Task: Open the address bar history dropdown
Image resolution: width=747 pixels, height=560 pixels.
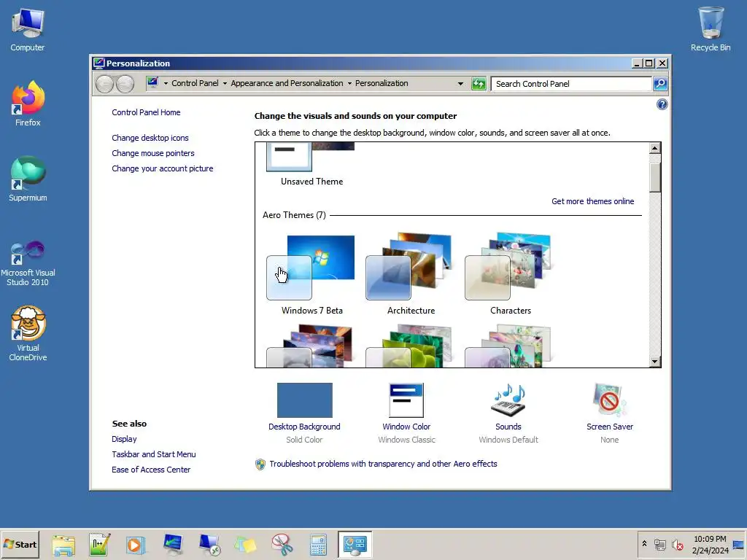Action: [460, 83]
